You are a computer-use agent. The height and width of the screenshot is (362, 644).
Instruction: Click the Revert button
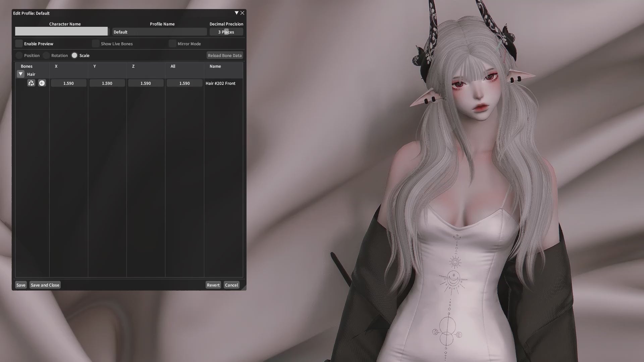click(213, 285)
